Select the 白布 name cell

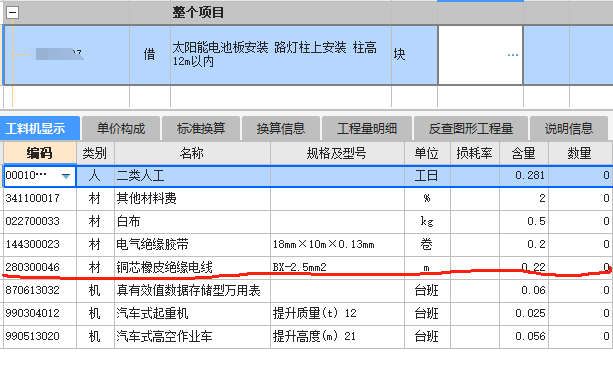[192, 222]
